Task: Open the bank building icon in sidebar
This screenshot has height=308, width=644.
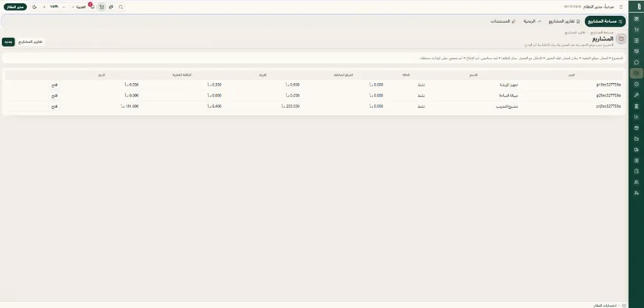Action: coord(636,106)
